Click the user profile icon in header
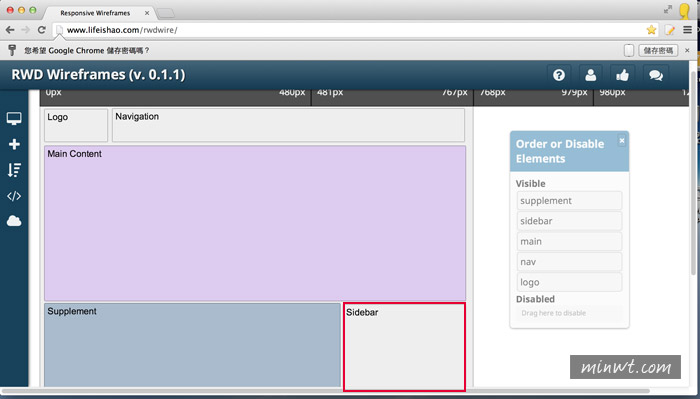700x399 pixels. 590,75
